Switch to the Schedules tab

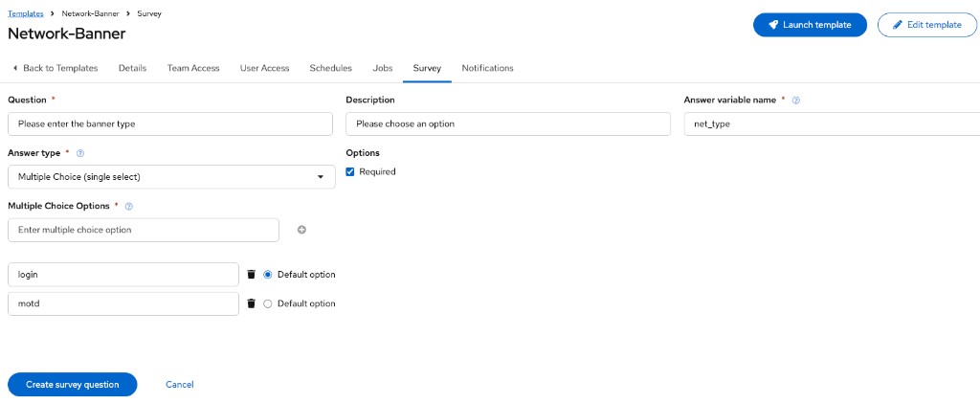pos(330,68)
